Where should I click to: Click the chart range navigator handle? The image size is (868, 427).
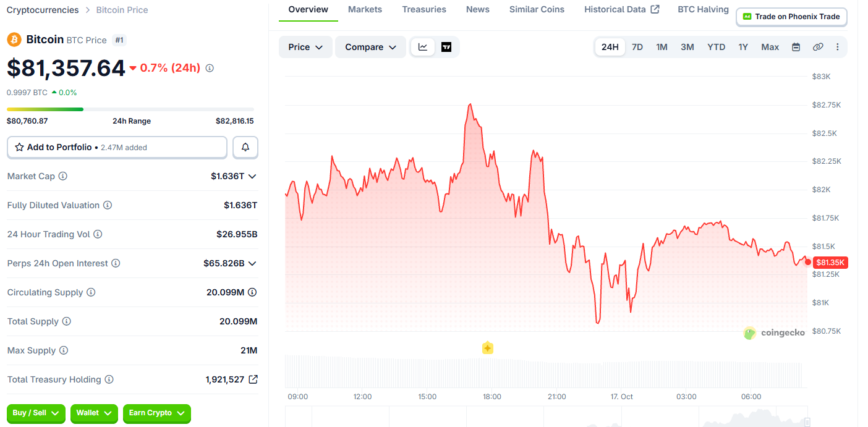tap(807, 421)
